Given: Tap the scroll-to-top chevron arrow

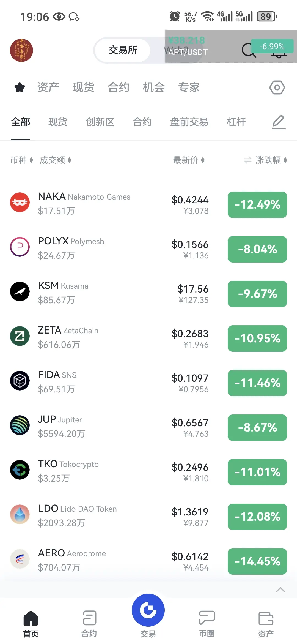Looking at the screenshot, I should click(280, 590).
